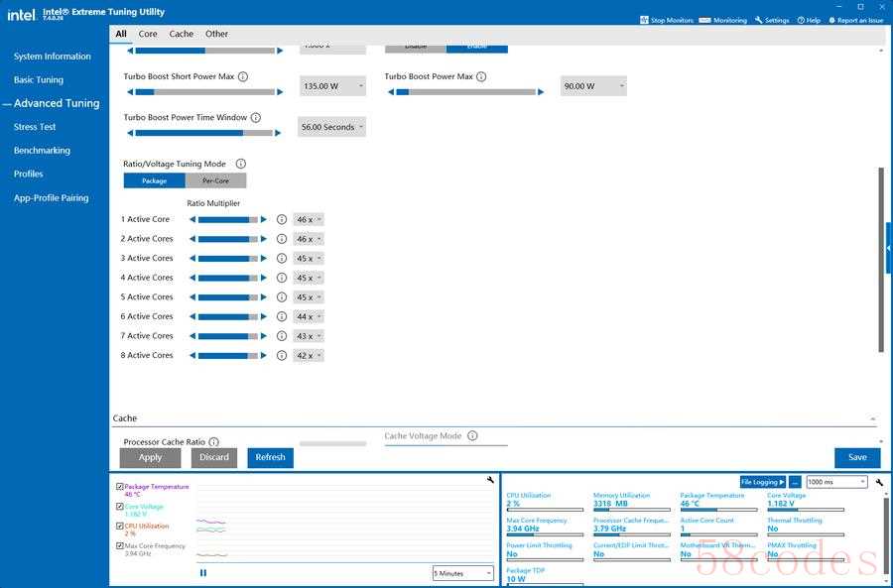Viewport: 893px width, 588px height.
Task: Switch to the Cache tab
Action: tap(182, 34)
